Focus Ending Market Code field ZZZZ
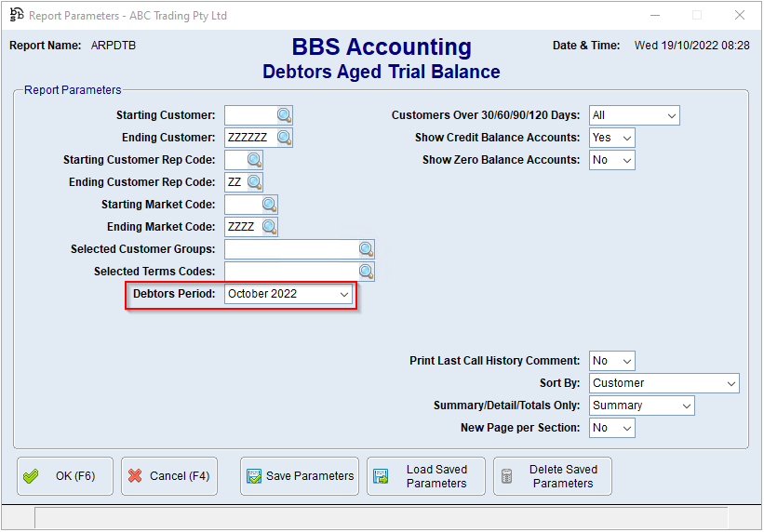 (x=244, y=227)
